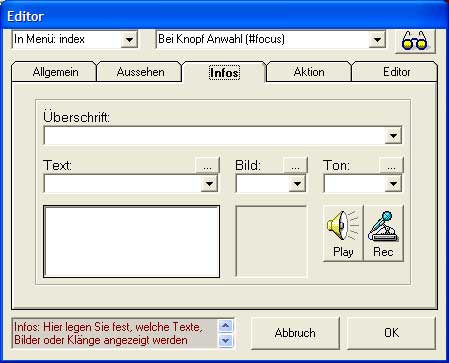Click inside the Ton combo input field
The width and height of the screenshot is (449, 363).
click(354, 183)
